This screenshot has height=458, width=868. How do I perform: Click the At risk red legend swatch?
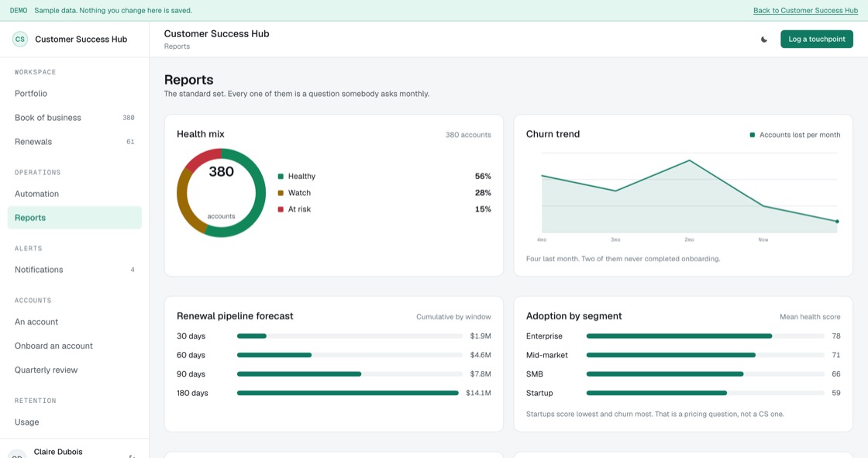281,209
